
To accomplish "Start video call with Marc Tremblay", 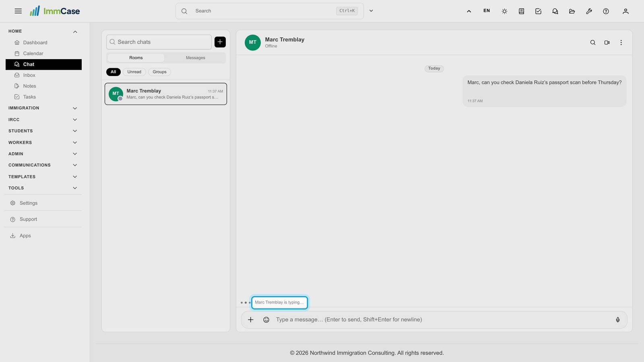I will click(x=607, y=43).
